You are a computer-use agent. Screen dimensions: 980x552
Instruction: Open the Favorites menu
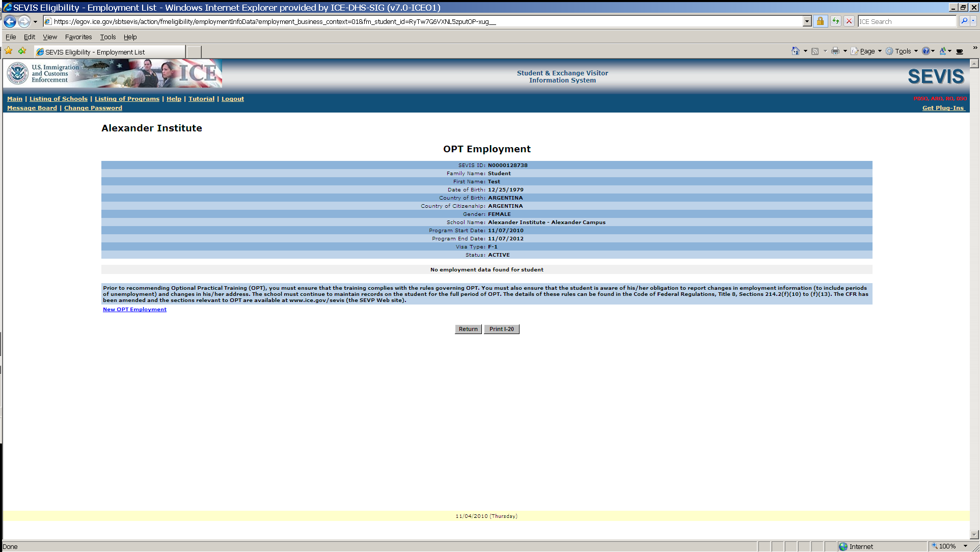78,37
